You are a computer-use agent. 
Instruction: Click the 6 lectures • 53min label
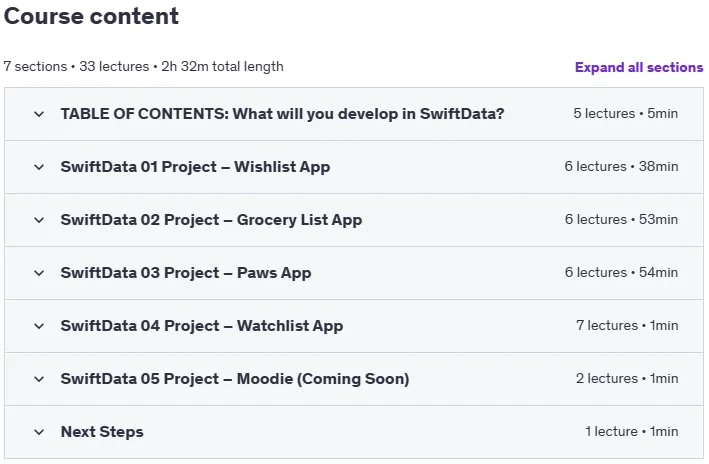point(621,219)
